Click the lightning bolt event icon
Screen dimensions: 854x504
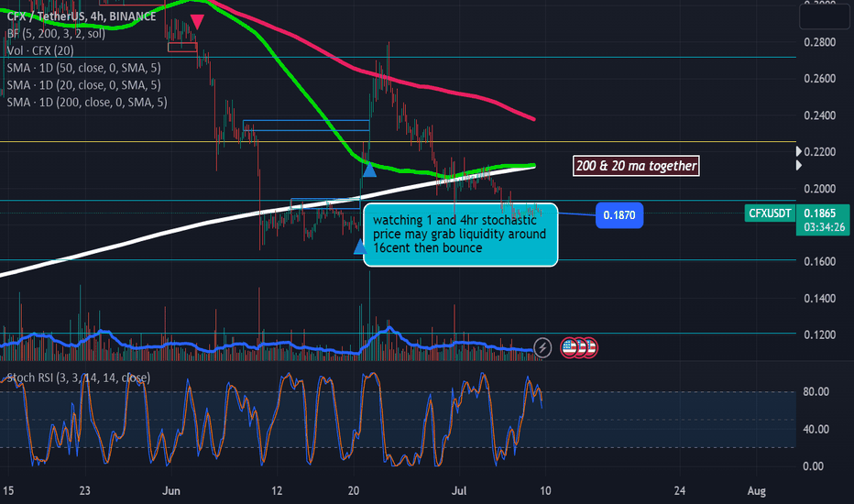[542, 347]
